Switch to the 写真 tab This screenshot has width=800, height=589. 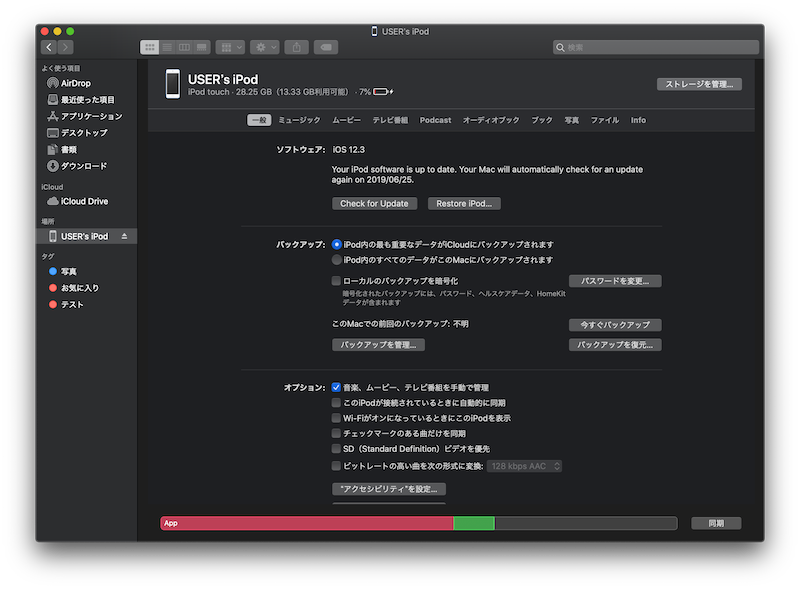(571, 120)
